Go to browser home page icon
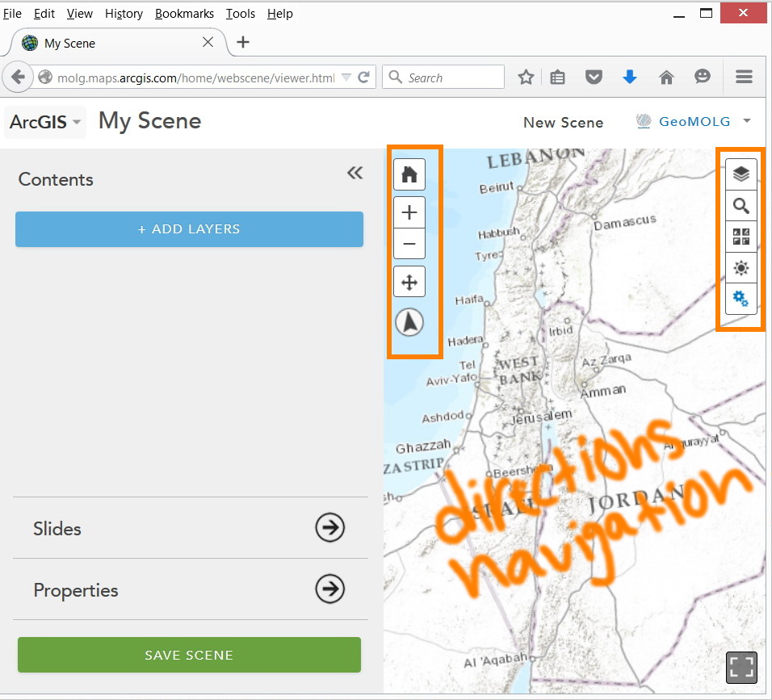Screen dimensions: 772x700 pos(665,78)
